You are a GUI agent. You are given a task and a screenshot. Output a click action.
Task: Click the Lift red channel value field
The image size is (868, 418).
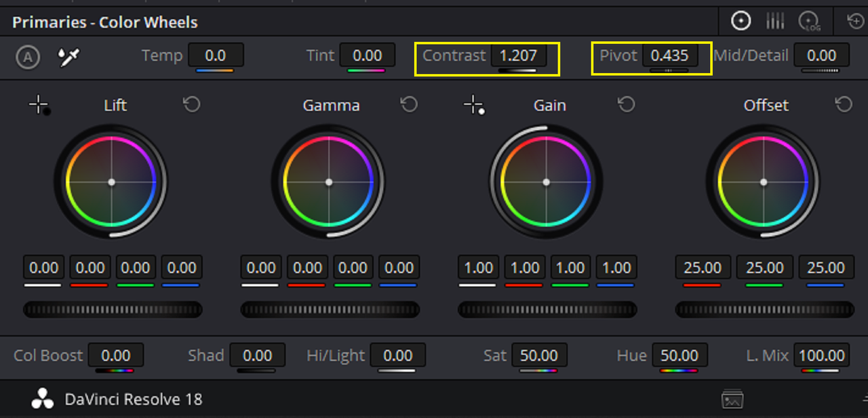click(90, 268)
